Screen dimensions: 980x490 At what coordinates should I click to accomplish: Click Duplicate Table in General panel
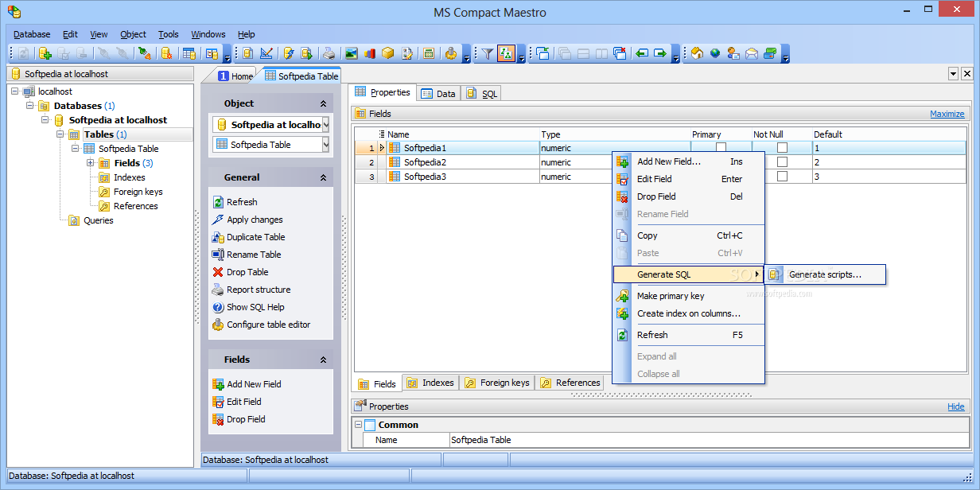(248, 237)
